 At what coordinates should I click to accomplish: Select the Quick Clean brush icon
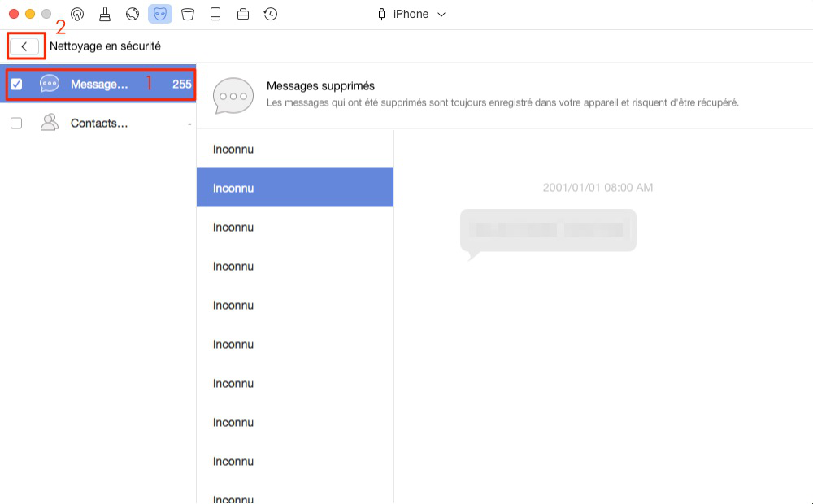105,14
